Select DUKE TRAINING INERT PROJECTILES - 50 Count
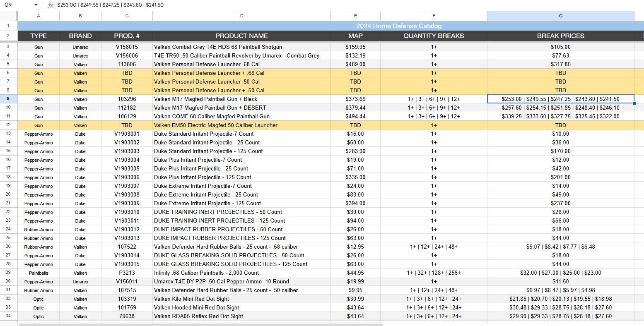The height and width of the screenshot is (326, 644). (x=241, y=212)
